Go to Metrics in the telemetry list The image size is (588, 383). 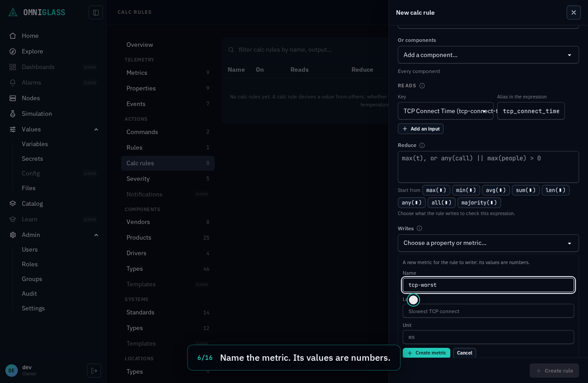coord(168,73)
